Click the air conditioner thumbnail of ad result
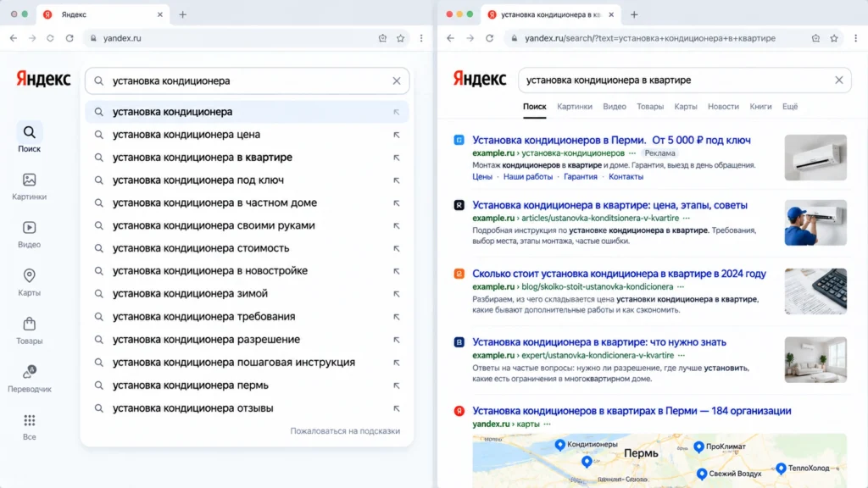 click(x=815, y=157)
